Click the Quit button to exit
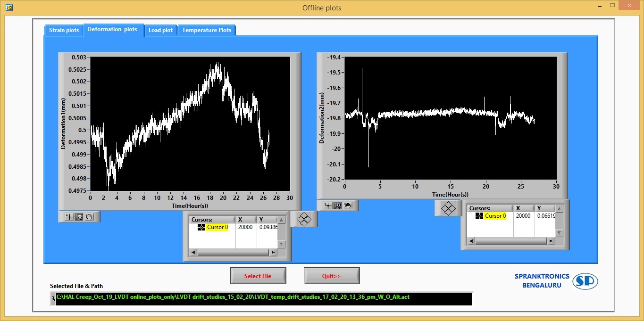644x321 pixels. click(x=331, y=276)
